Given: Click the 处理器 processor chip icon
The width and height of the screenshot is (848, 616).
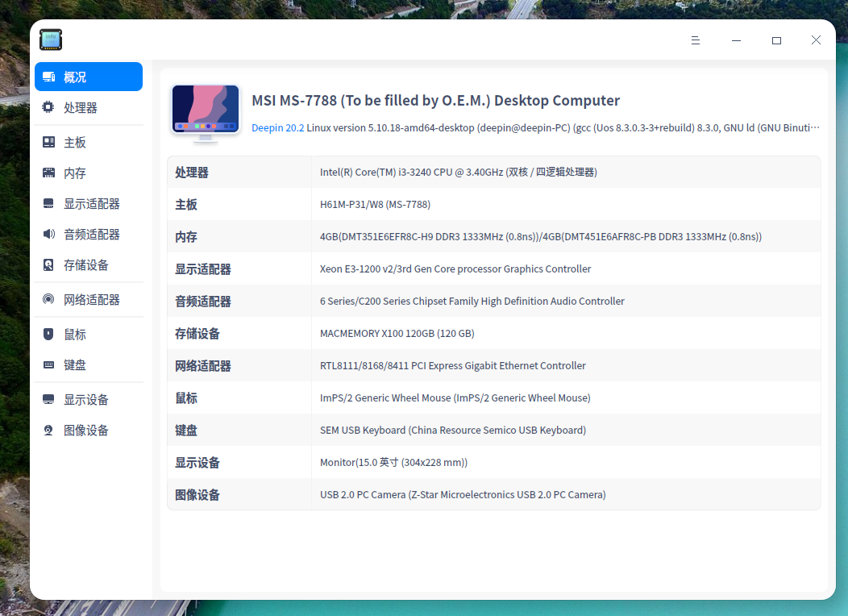Looking at the screenshot, I should pyautogui.click(x=48, y=107).
